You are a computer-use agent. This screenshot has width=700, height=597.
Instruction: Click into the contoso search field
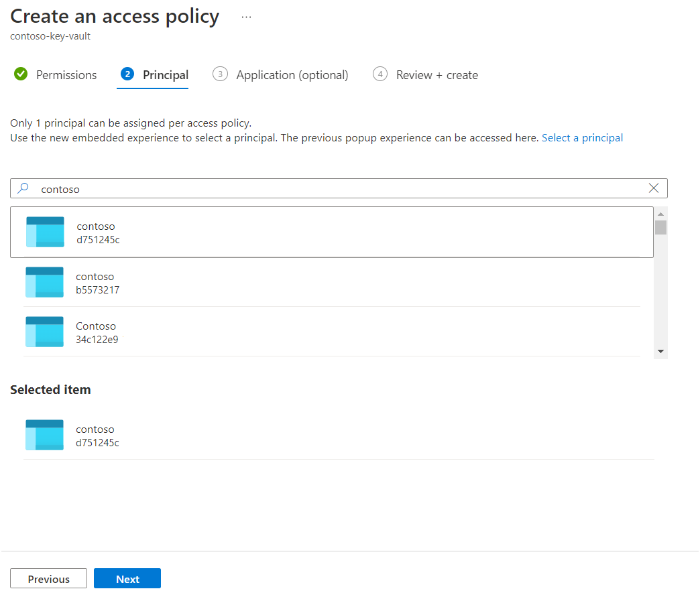tap(339, 188)
